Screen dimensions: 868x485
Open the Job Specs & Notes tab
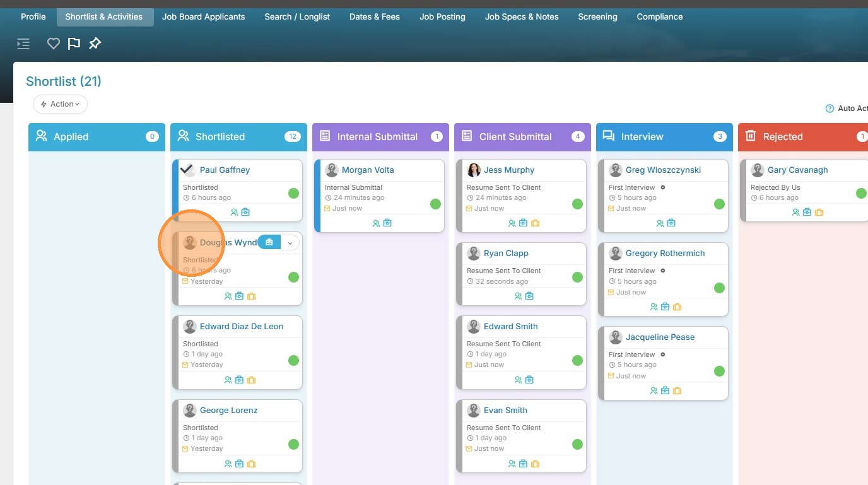pos(522,17)
